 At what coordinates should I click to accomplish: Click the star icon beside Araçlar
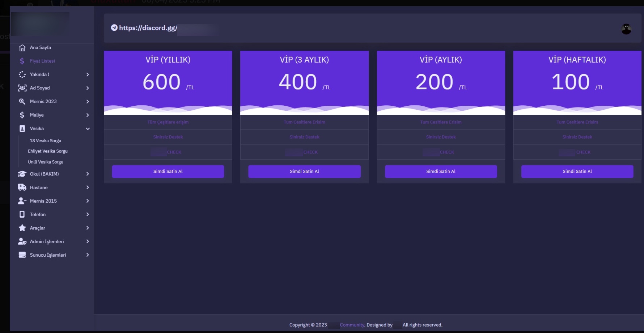pos(22,228)
